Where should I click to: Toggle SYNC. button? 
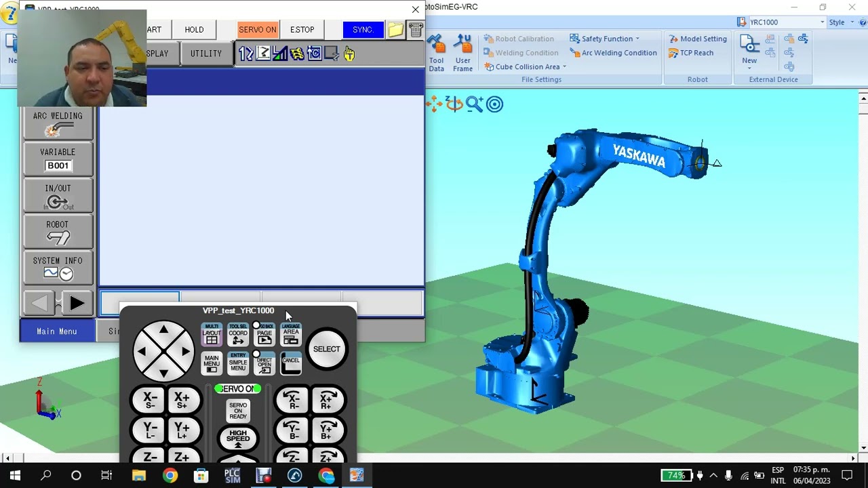363,30
